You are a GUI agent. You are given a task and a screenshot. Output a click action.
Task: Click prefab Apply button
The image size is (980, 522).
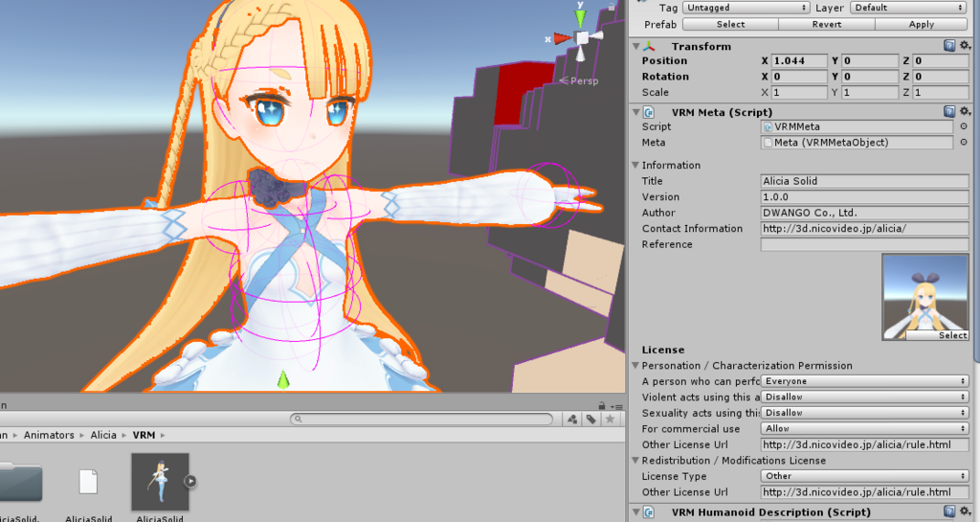tap(922, 24)
